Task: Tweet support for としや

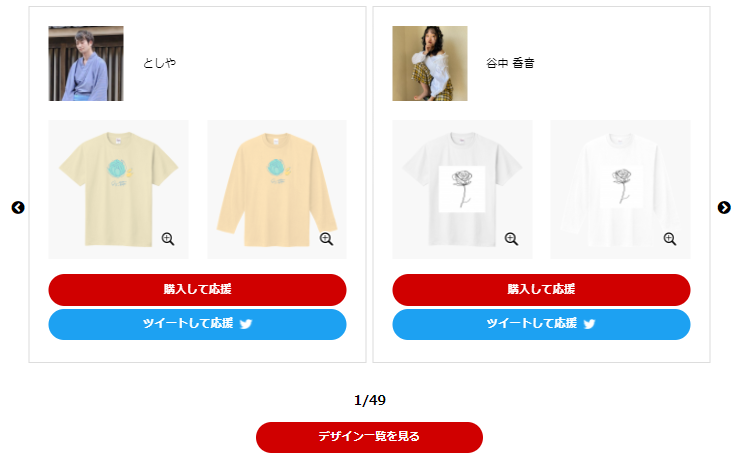Action: [x=197, y=324]
